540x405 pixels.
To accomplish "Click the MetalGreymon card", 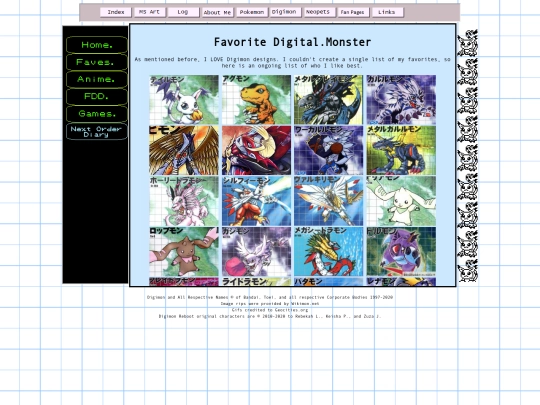I will tap(329, 100).
